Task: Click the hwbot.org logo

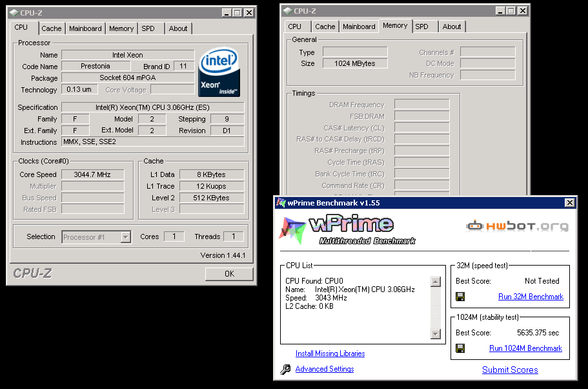Action: point(517,226)
